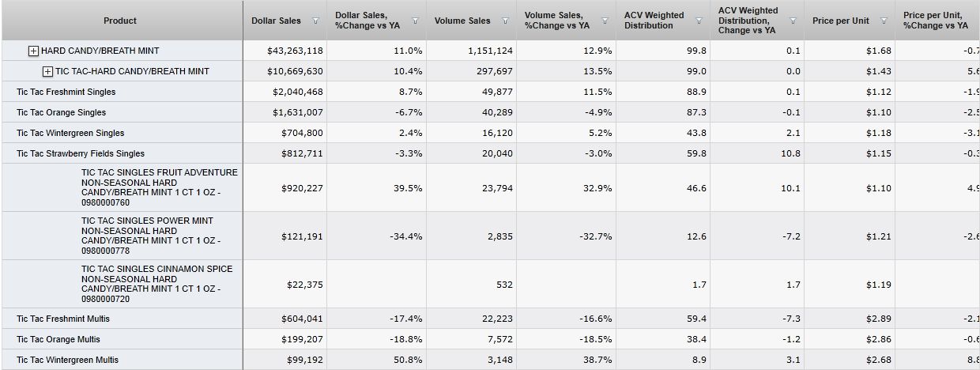The image size is (980, 370).
Task: Click the Singles Cinnamon Spice product
Action: 156,284
